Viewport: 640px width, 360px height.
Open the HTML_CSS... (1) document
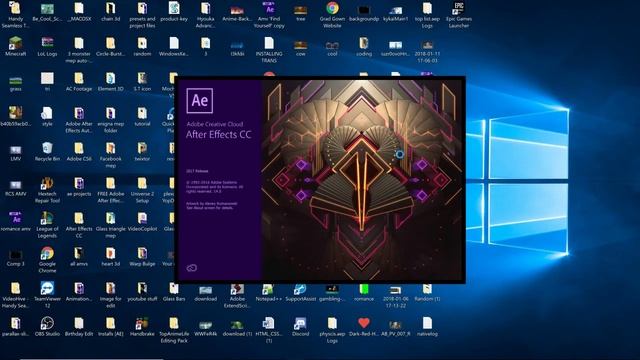[269, 330]
